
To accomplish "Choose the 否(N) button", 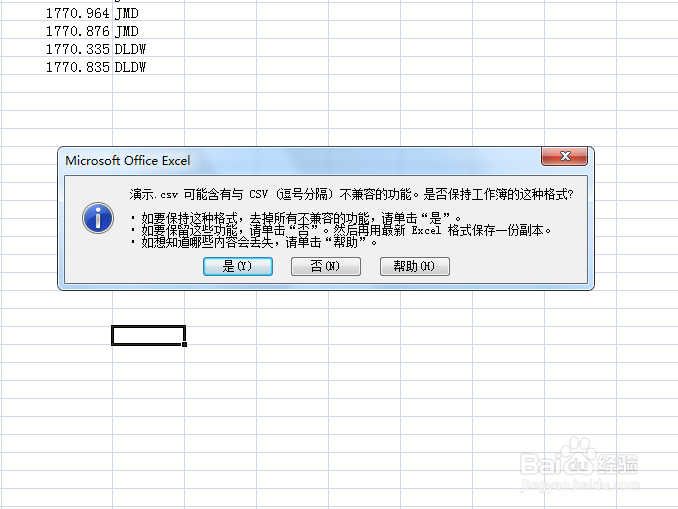I will coord(326,266).
